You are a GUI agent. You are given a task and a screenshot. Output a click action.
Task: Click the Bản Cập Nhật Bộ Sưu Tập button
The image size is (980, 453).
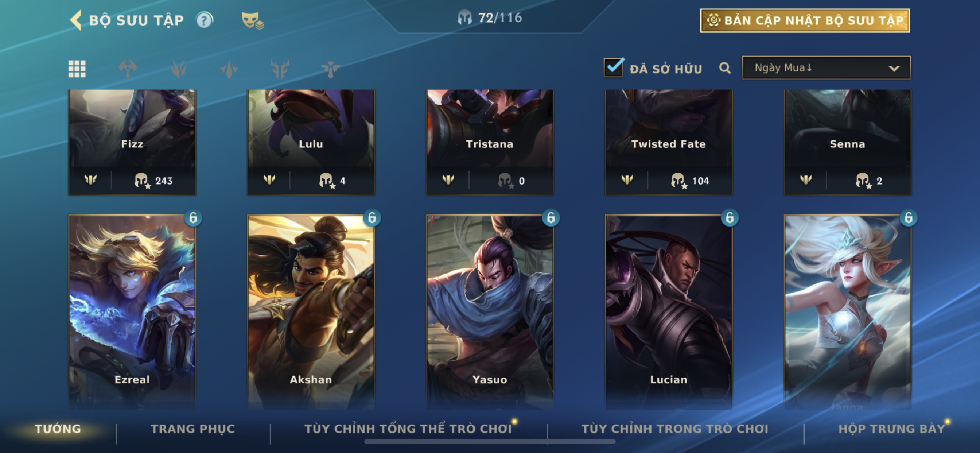point(805,20)
